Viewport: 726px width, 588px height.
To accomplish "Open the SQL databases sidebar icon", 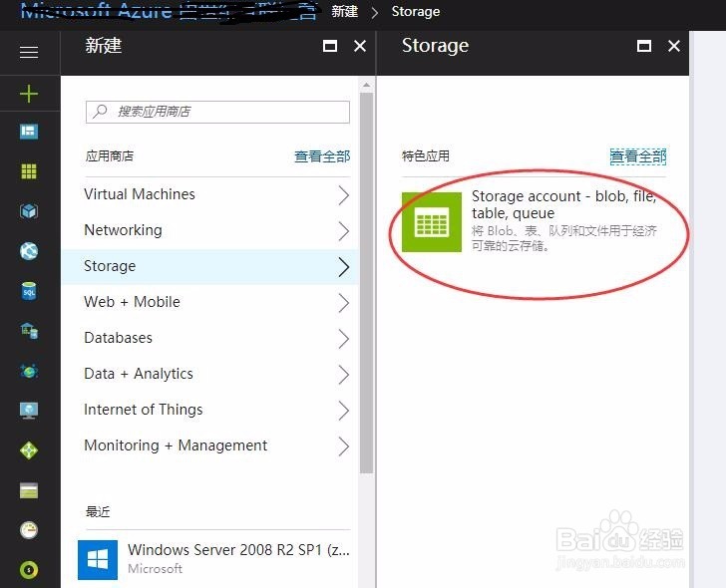I will point(29,291).
